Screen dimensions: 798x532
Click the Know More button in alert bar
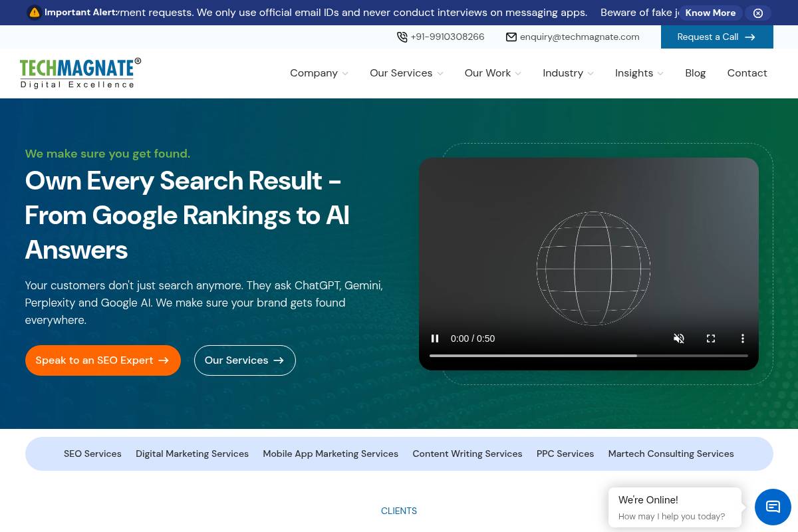coord(710,13)
